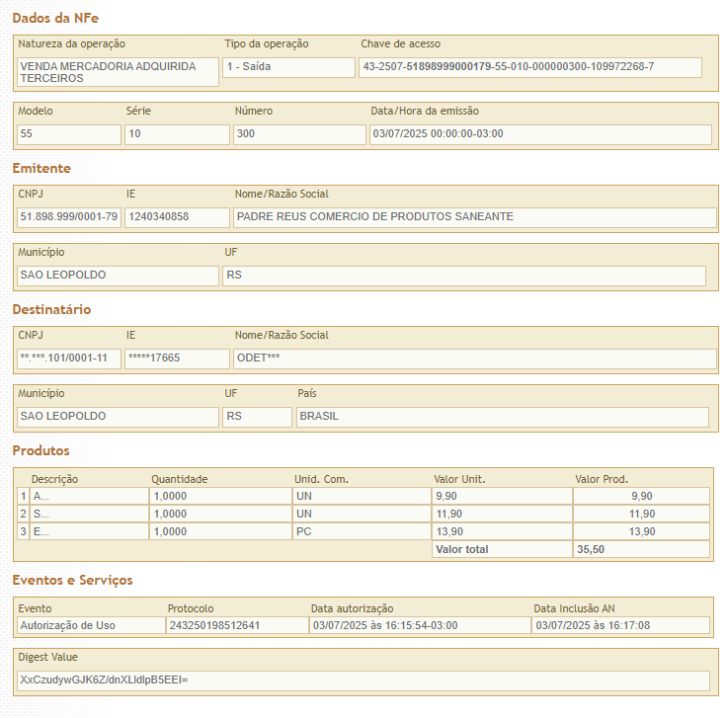728x718 pixels.
Task: Click the Chave de acesso value field
Action: 530,67
